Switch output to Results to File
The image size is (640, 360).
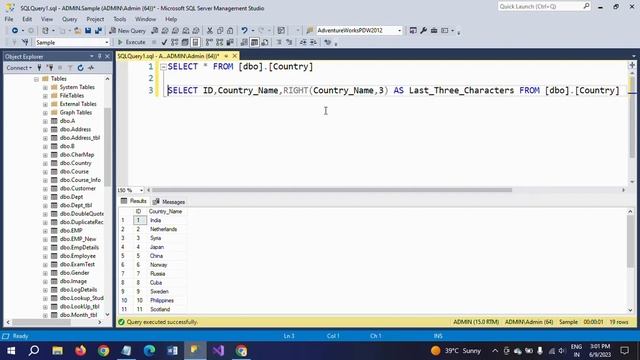[264, 42]
